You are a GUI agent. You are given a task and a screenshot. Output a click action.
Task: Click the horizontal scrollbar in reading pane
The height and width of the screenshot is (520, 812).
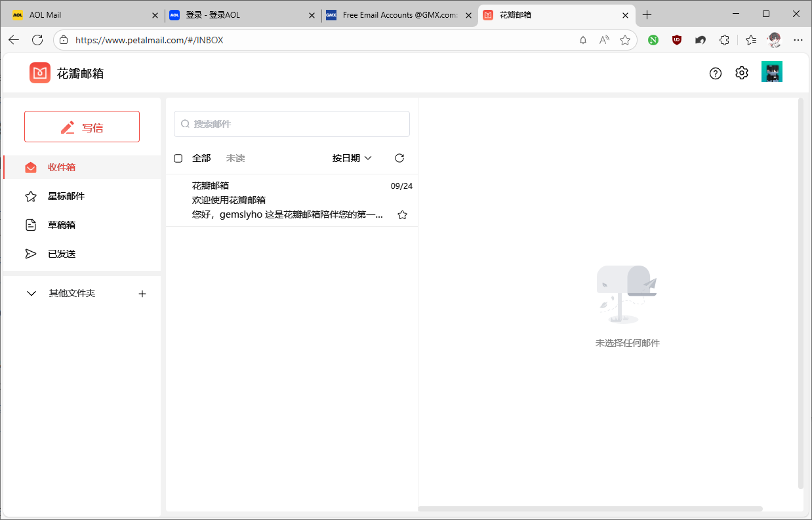[590, 509]
